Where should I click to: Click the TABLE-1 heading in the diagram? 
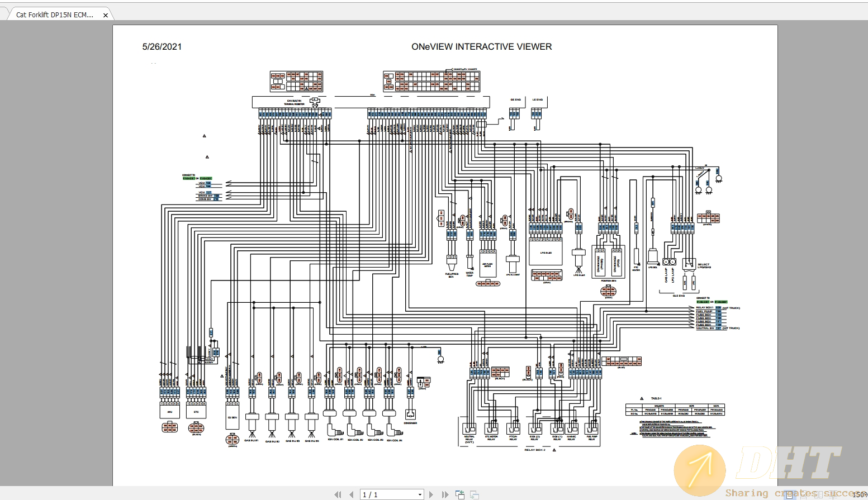click(x=656, y=398)
